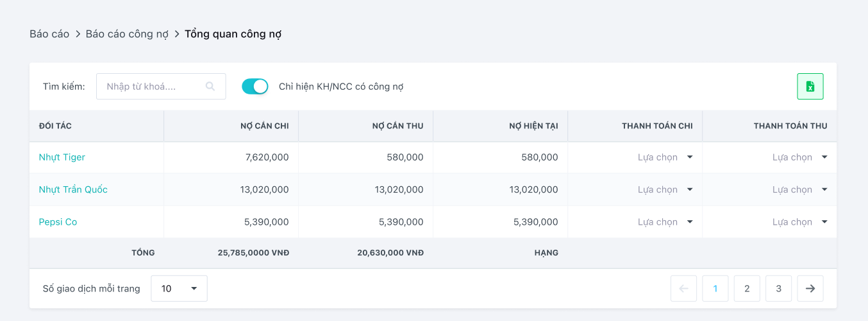This screenshot has height=321, width=868.
Task: Expand Thanh Toán Chi for Nhựt Trần Quốc
Action: tap(665, 189)
